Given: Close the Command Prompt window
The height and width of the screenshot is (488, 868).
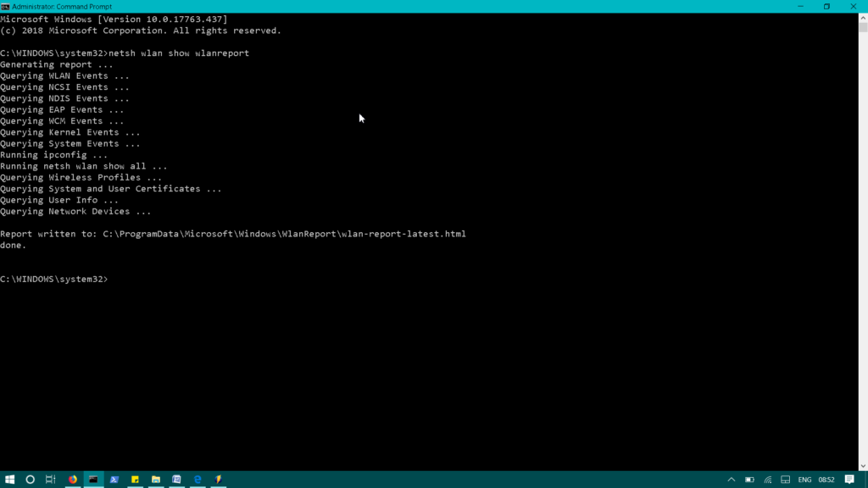Looking at the screenshot, I should (x=854, y=7).
